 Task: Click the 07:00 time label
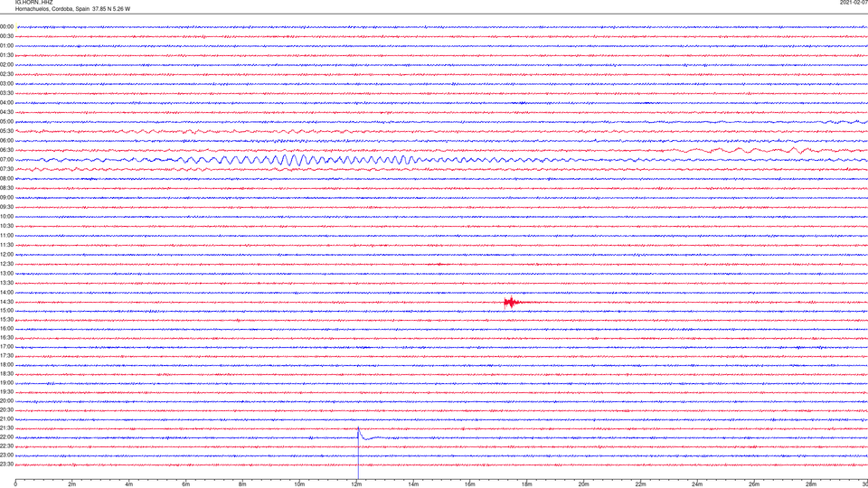(x=6, y=159)
